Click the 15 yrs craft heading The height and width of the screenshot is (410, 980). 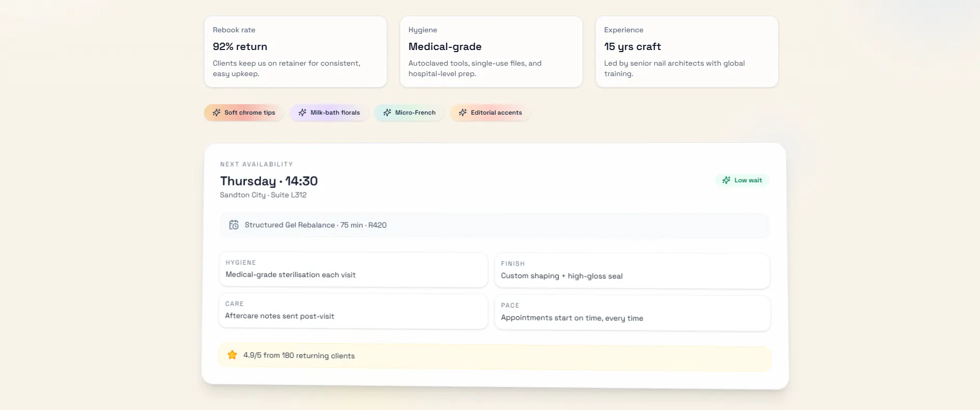click(x=632, y=46)
